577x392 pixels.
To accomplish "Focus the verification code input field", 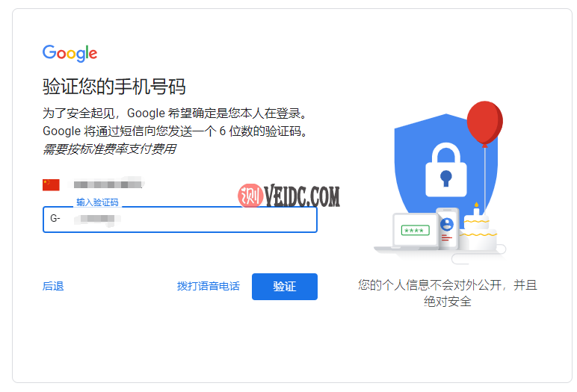I will click(x=180, y=220).
